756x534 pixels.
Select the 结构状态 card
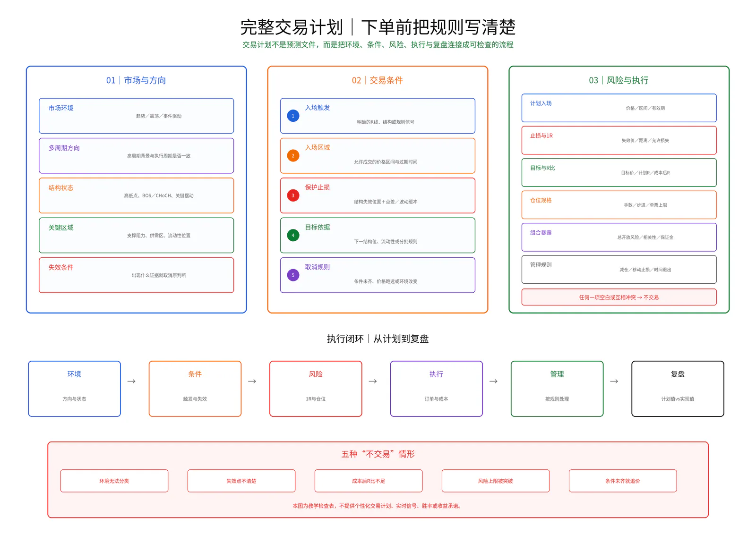pos(136,195)
